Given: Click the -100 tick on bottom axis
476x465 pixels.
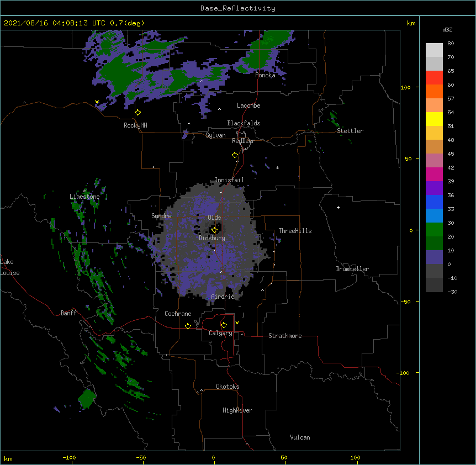Looking at the screenshot, I should (x=69, y=457).
